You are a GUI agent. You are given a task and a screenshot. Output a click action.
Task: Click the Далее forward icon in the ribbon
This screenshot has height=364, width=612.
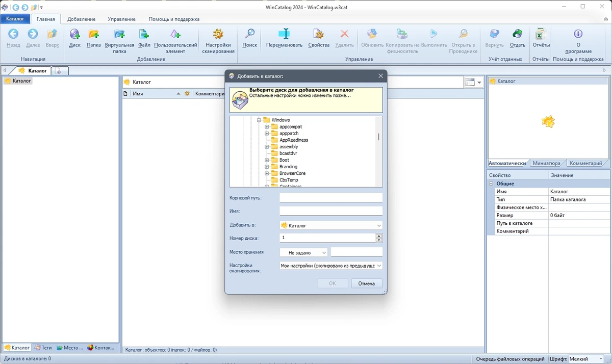coord(33,34)
